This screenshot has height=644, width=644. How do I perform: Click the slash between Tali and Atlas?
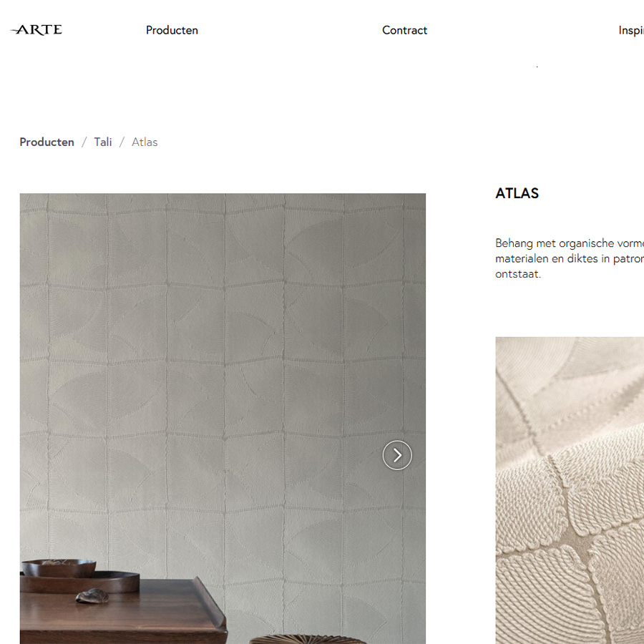pyautogui.click(x=122, y=142)
